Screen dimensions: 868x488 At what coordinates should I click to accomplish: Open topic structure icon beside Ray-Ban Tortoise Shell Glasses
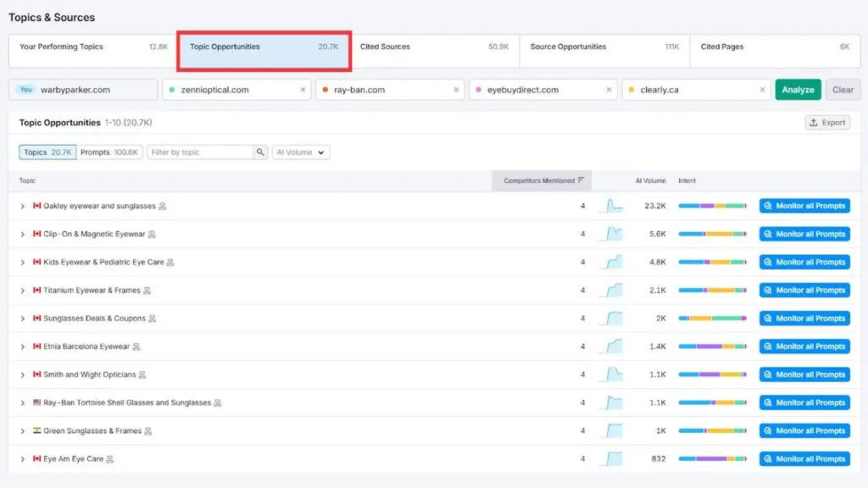click(218, 403)
